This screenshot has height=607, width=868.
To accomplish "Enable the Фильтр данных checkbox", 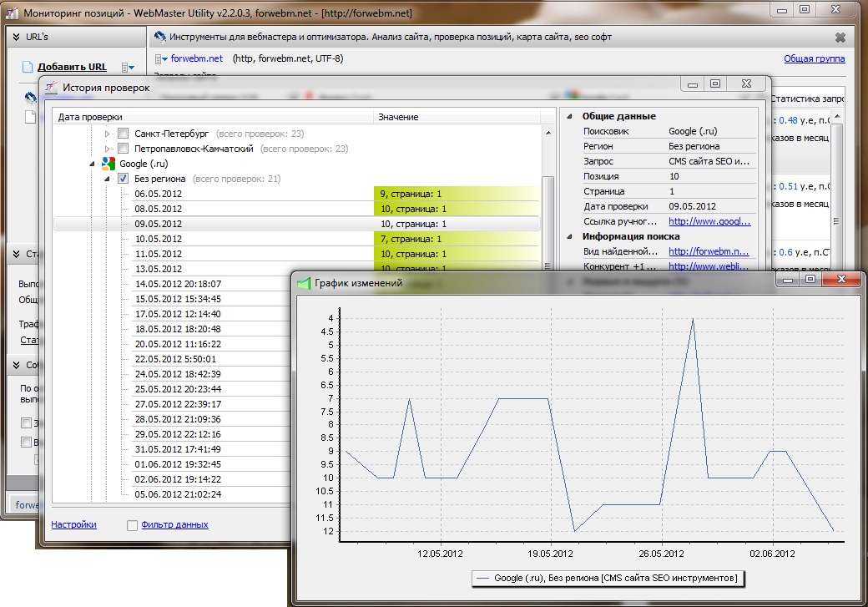I will pyautogui.click(x=132, y=525).
